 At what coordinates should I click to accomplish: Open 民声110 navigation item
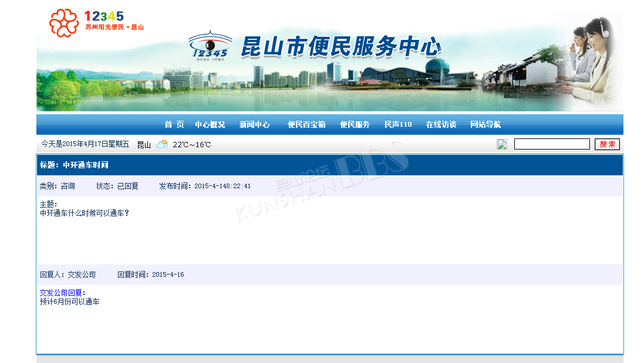point(398,125)
